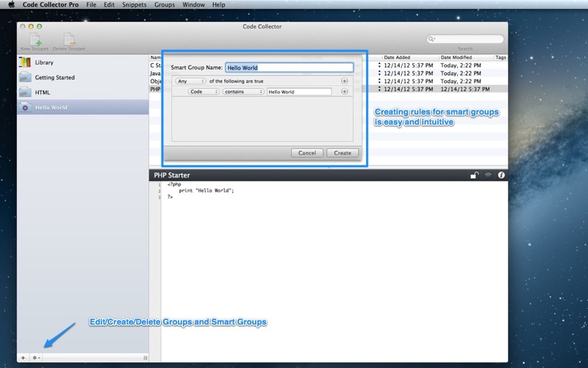588x368 pixels.
Task: Open the Groups menu
Action: point(165,4)
